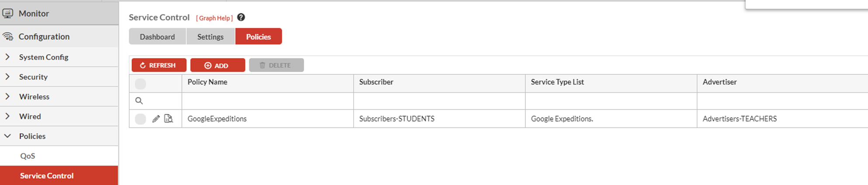Select the GoogleExpeditions row checkbox
This screenshot has height=185, width=868.
(140, 119)
